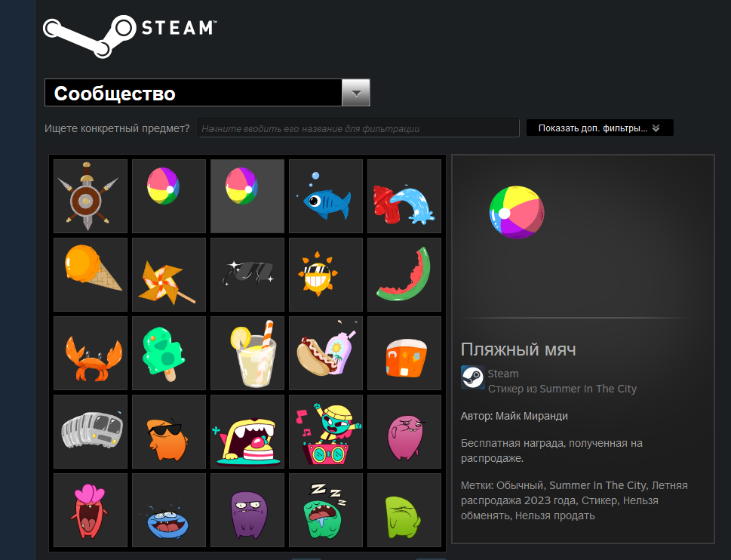
Task: Select the orange ice cream cone sticker
Action: pyautogui.click(x=91, y=275)
